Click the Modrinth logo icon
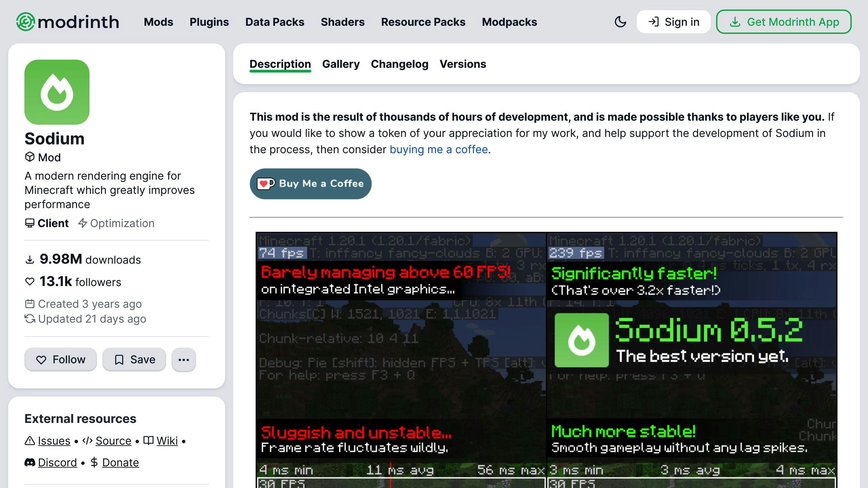 [x=24, y=22]
